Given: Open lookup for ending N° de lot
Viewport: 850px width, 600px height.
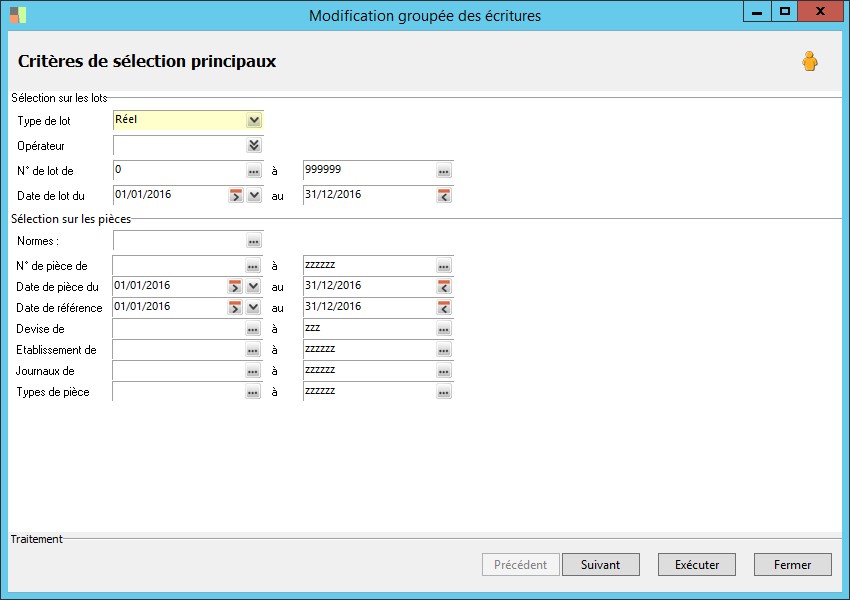Looking at the screenshot, I should pyautogui.click(x=444, y=171).
